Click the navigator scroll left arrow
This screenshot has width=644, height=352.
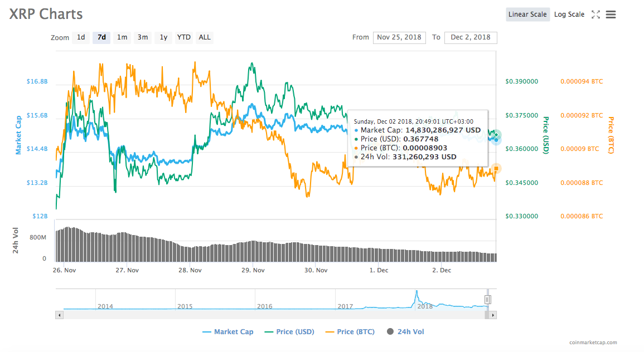(60, 315)
